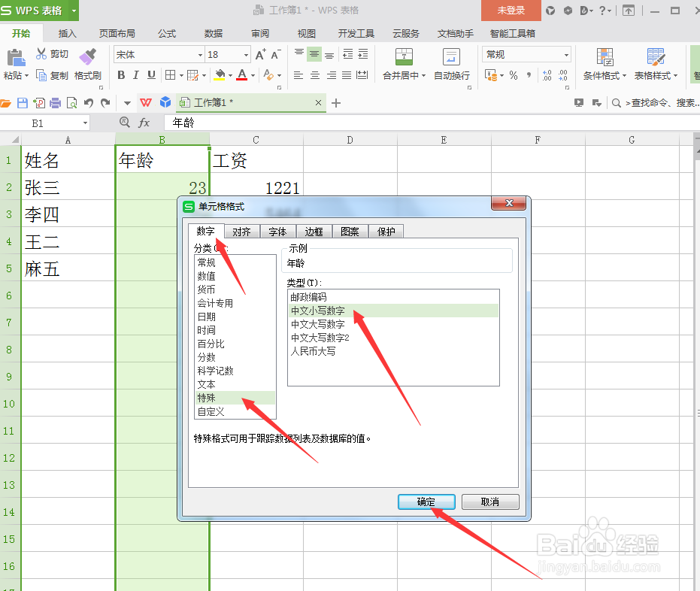Open the 插入 ribbon tab

[x=66, y=33]
